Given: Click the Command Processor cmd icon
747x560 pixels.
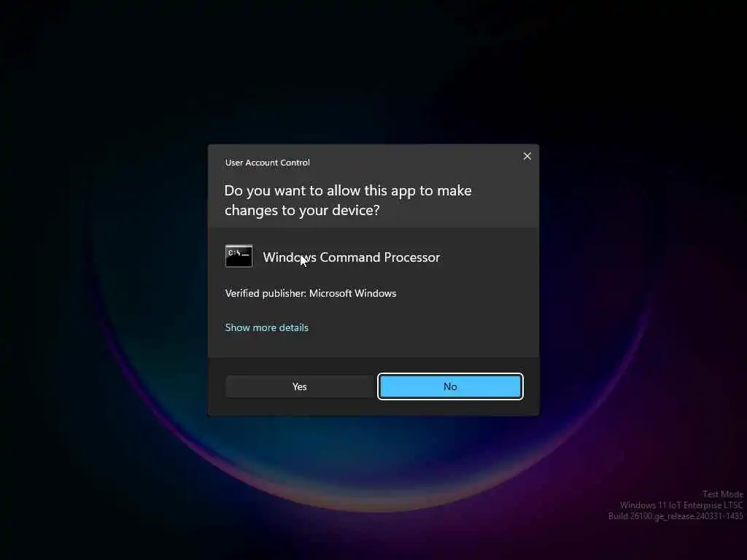Looking at the screenshot, I should coord(239,256).
